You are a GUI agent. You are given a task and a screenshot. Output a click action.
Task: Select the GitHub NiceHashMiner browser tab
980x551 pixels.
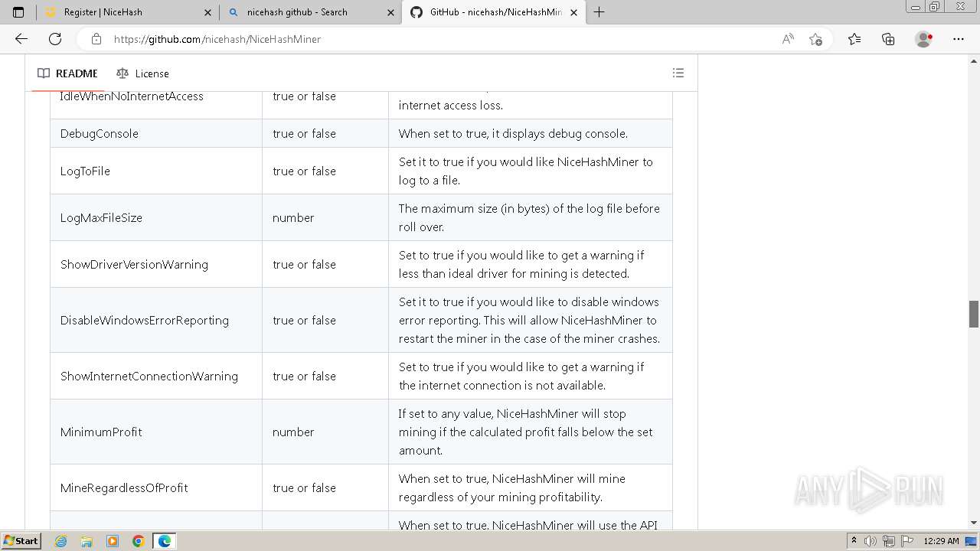[x=494, y=12]
